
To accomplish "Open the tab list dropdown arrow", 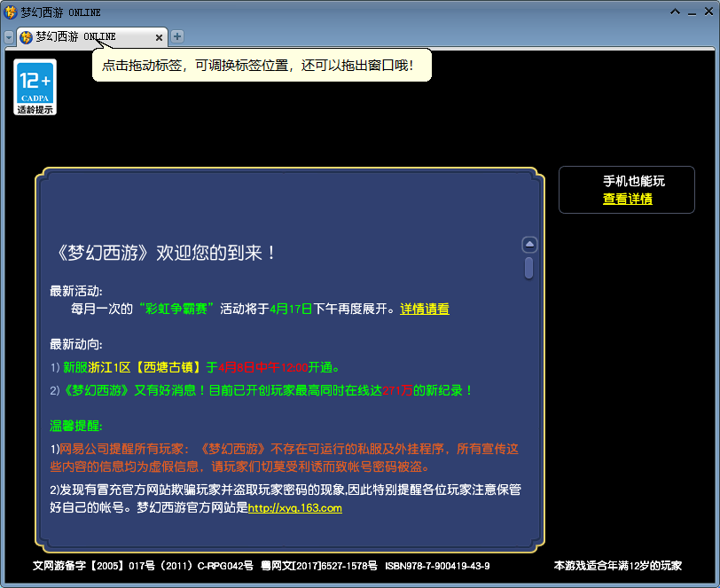I will coord(9,37).
